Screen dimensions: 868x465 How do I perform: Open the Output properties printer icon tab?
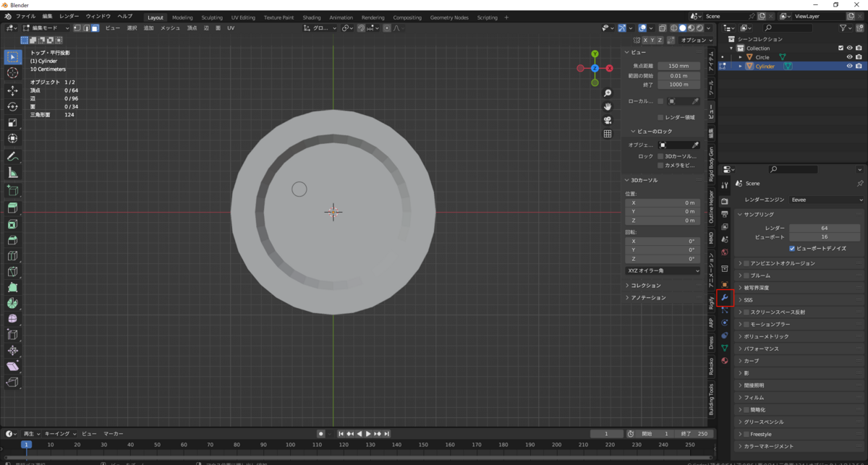coord(725,213)
